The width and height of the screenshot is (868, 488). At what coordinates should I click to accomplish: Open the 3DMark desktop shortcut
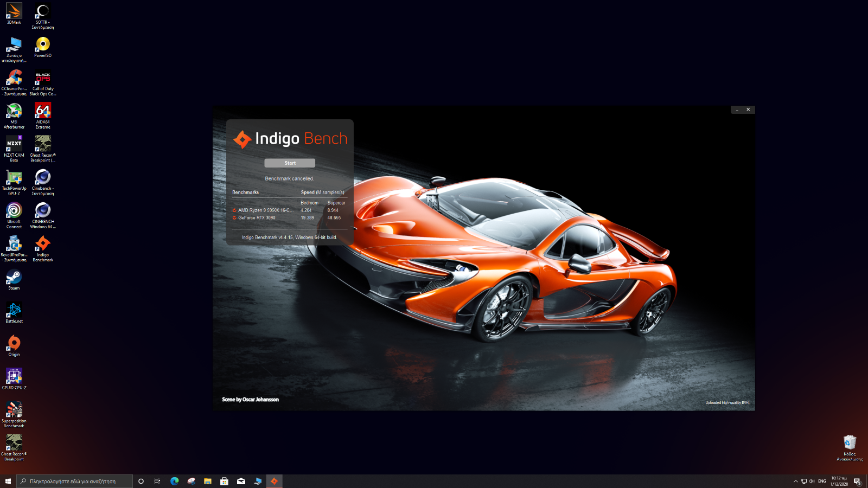(x=14, y=14)
